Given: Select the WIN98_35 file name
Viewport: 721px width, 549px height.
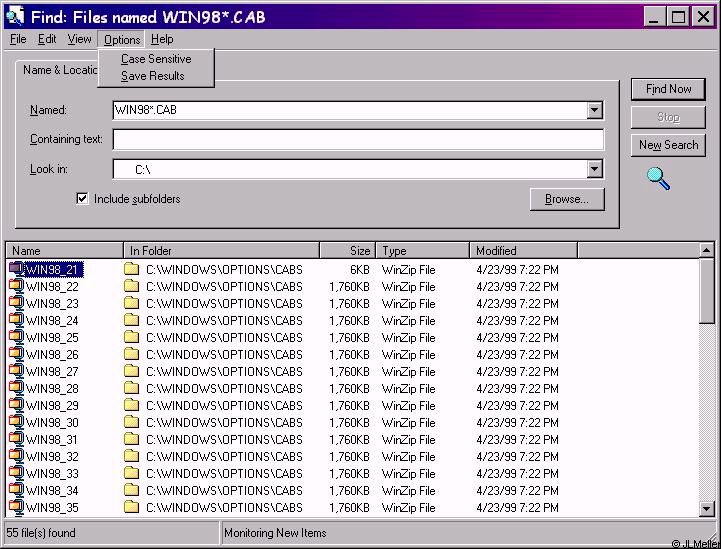Looking at the screenshot, I should coord(52,508).
